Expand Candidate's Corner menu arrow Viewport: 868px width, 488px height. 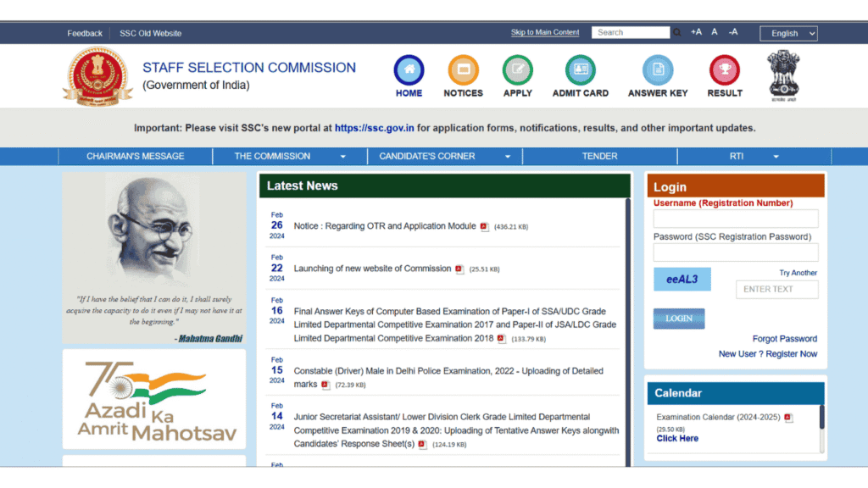[x=508, y=157]
